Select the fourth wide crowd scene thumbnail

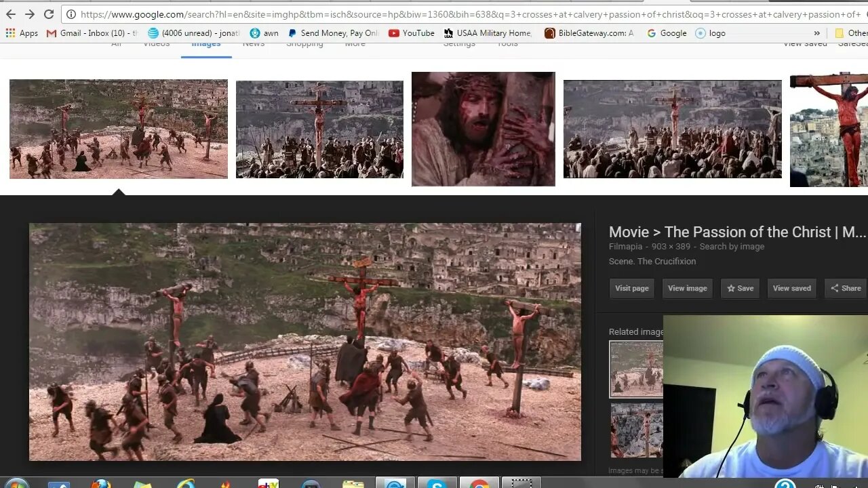[x=673, y=129]
